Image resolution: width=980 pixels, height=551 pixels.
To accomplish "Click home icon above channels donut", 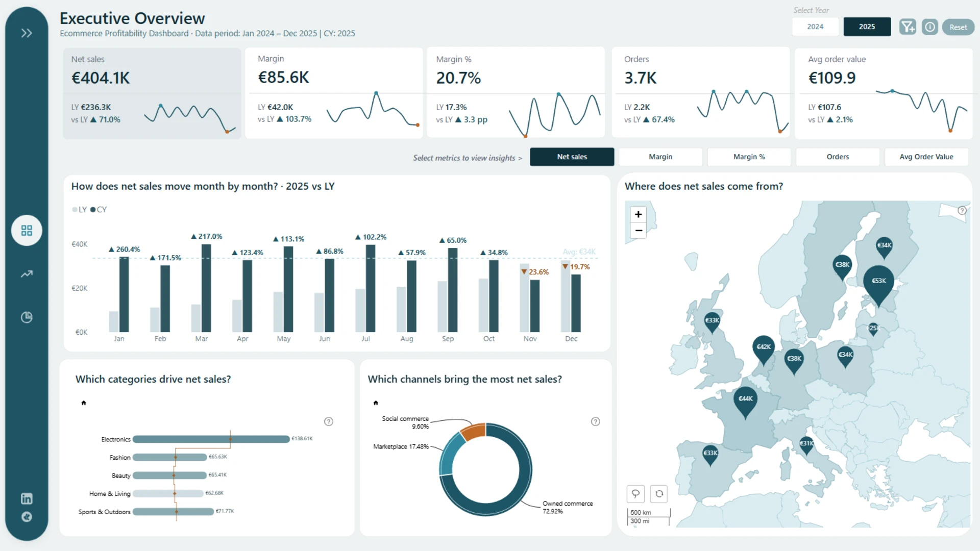I will tap(376, 403).
